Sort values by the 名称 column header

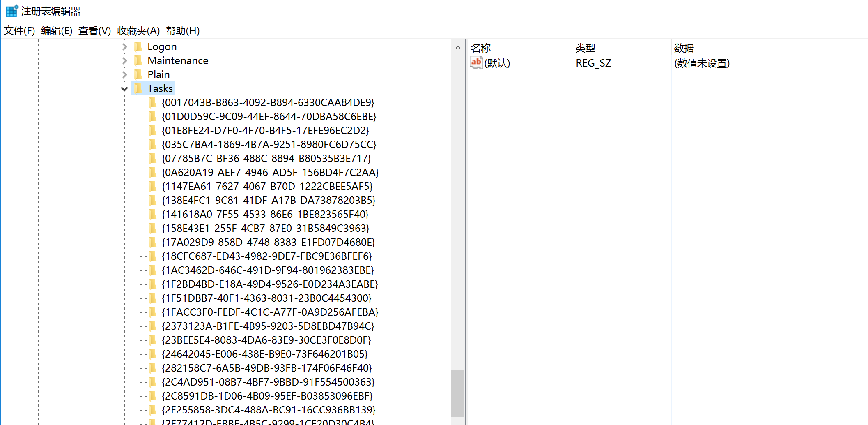[481, 48]
